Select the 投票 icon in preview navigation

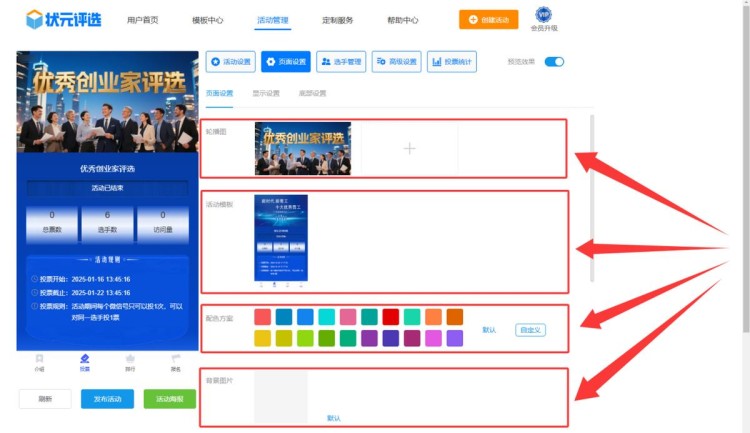coord(85,361)
